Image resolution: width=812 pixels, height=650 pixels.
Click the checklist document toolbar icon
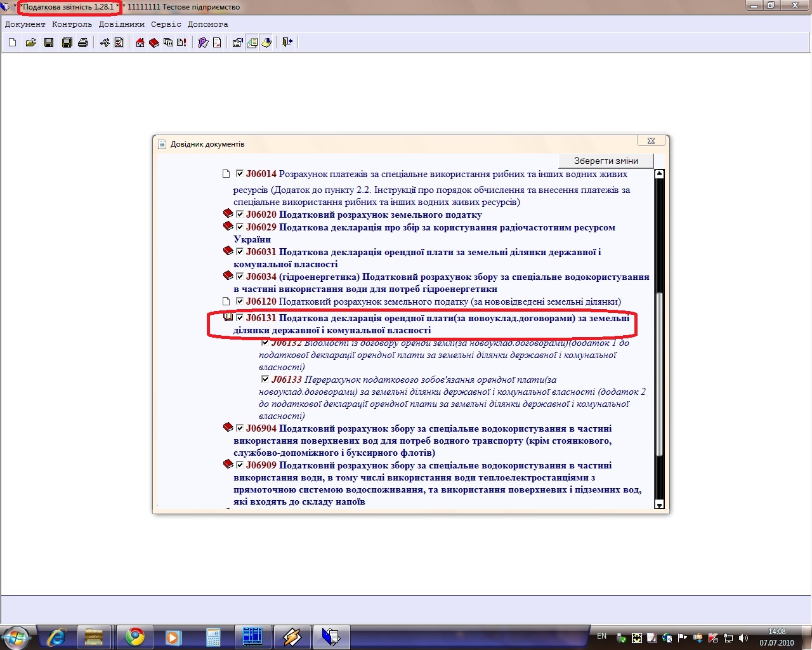(119, 43)
